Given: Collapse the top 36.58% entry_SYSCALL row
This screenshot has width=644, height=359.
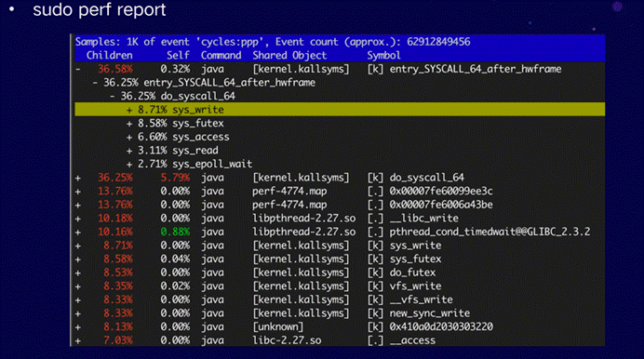Looking at the screenshot, I should [78, 70].
